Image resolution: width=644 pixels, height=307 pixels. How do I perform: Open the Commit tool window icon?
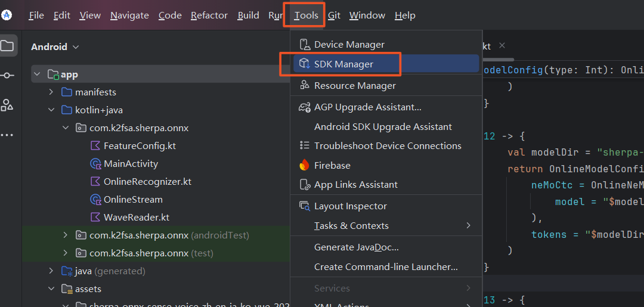(x=7, y=76)
